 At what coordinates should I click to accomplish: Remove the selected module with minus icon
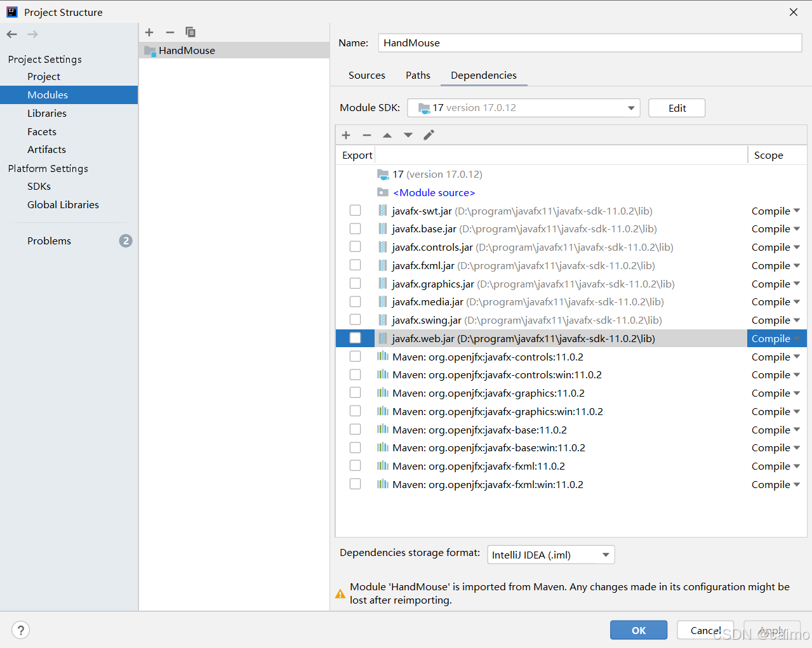(x=170, y=32)
